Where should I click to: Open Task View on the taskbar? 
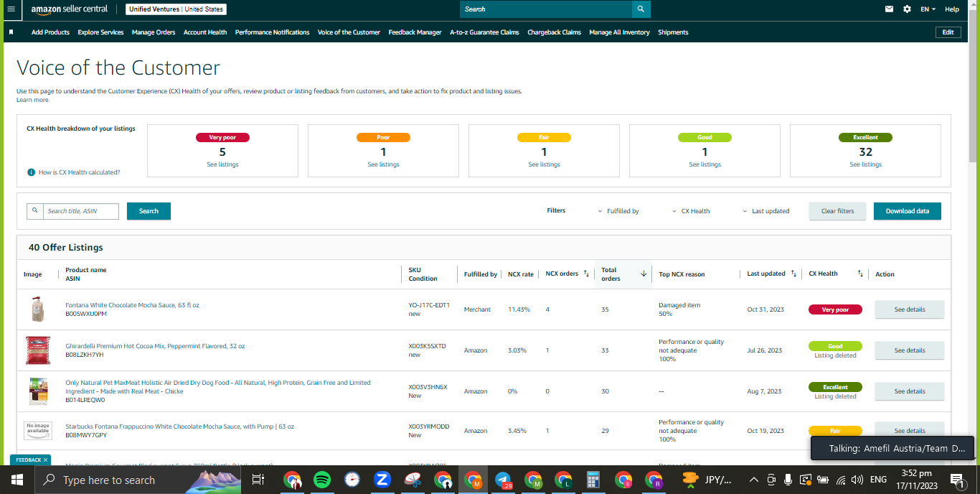(x=258, y=480)
